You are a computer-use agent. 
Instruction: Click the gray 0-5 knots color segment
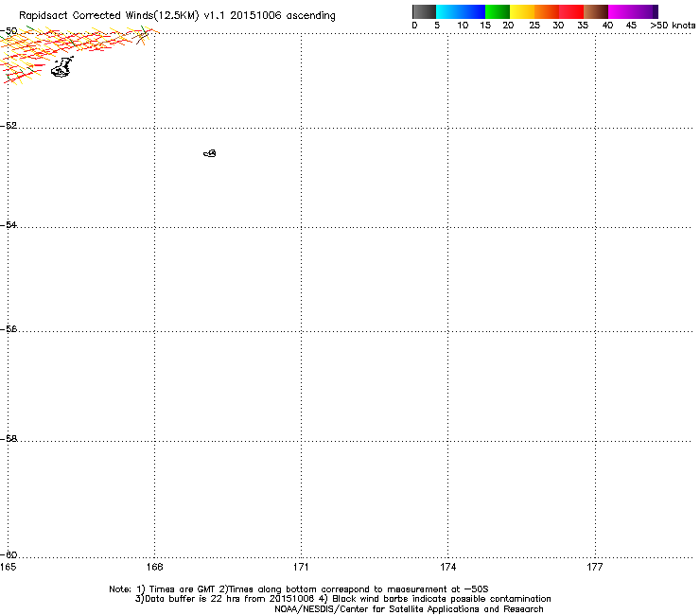(424, 11)
